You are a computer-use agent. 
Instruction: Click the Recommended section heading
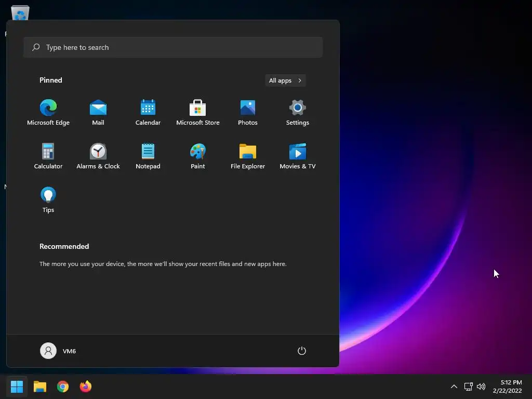(x=64, y=246)
